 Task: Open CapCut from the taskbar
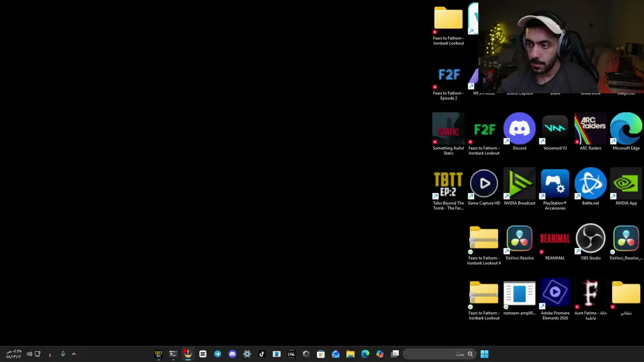[203, 354]
